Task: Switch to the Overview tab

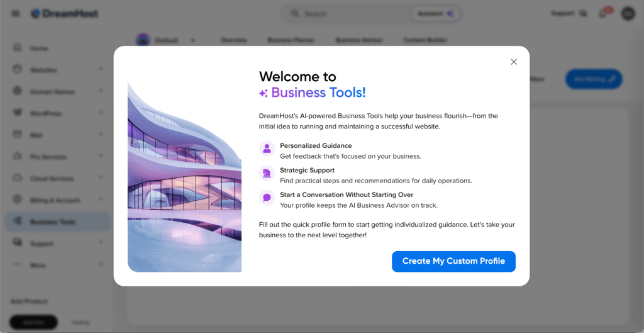Action: pos(234,40)
